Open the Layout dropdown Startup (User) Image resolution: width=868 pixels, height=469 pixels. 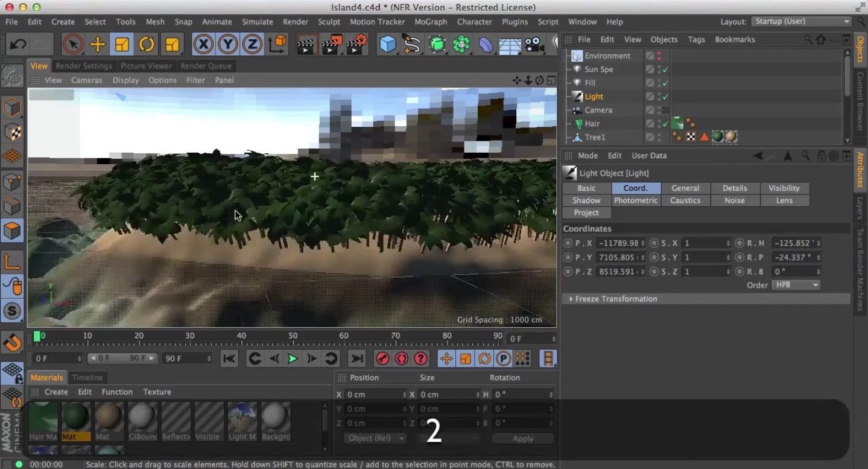(802, 21)
